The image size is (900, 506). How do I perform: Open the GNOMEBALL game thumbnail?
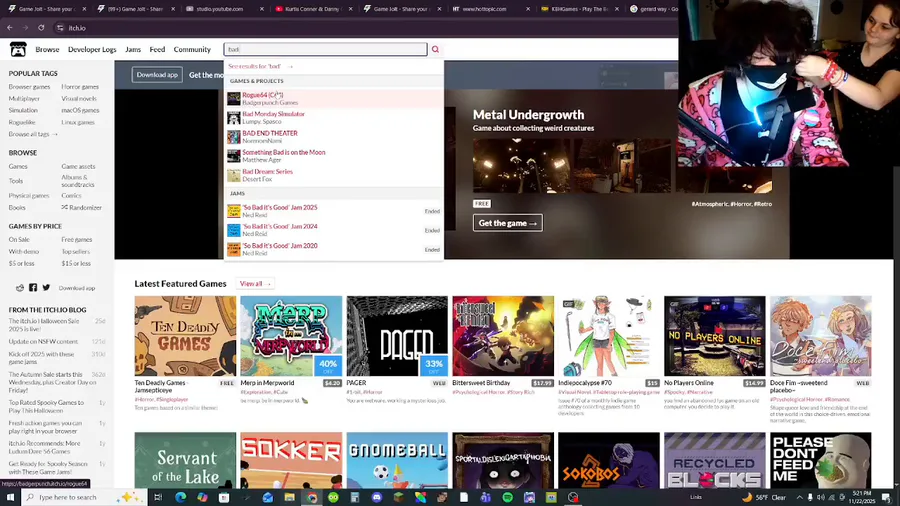click(397, 461)
